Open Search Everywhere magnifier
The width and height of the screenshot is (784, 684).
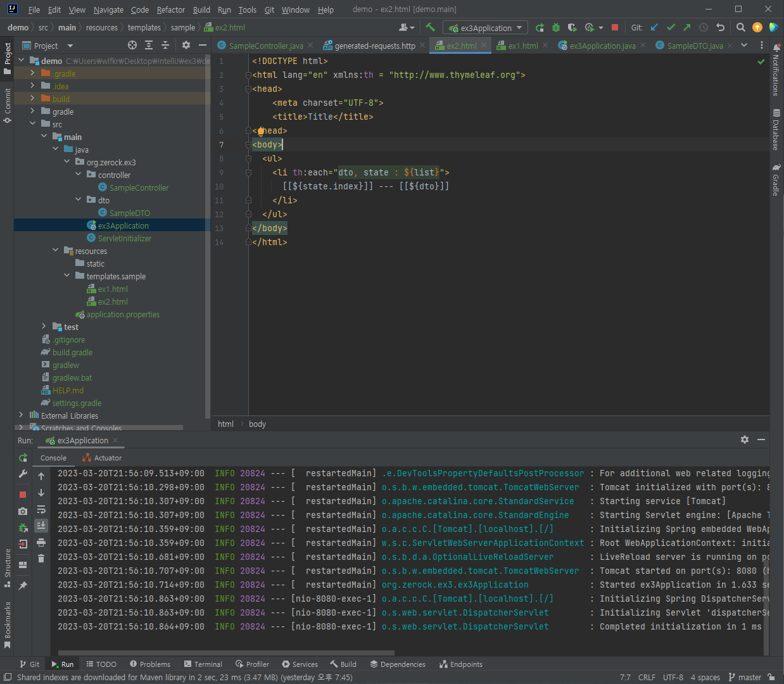click(741, 27)
